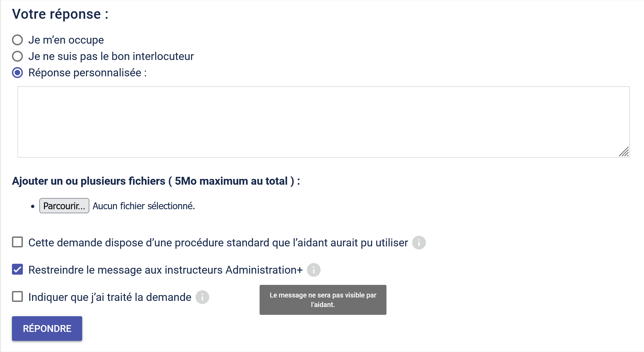Click the selected "Réponse personnalisée" radio circle

pyautogui.click(x=17, y=73)
